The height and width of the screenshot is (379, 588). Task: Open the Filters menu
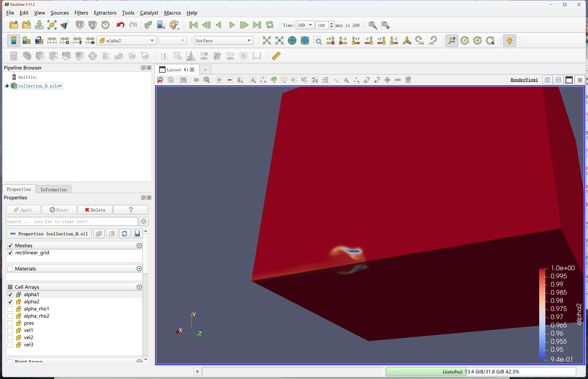pyautogui.click(x=81, y=13)
